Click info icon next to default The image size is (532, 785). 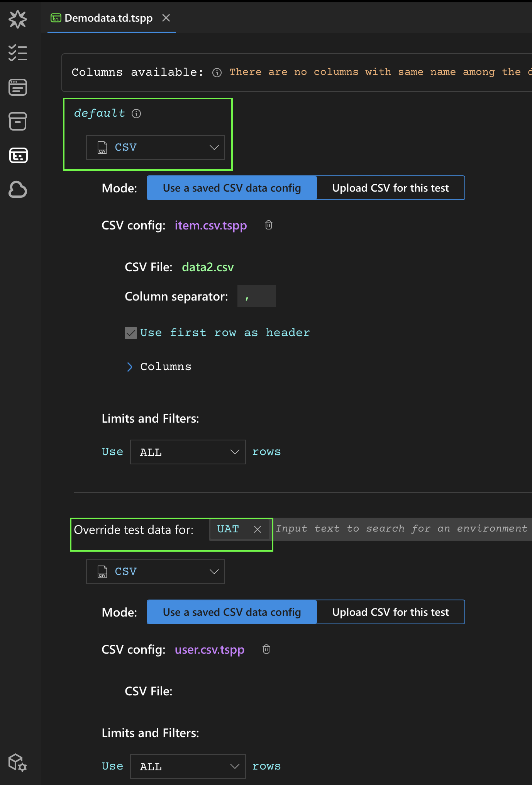[x=136, y=114]
